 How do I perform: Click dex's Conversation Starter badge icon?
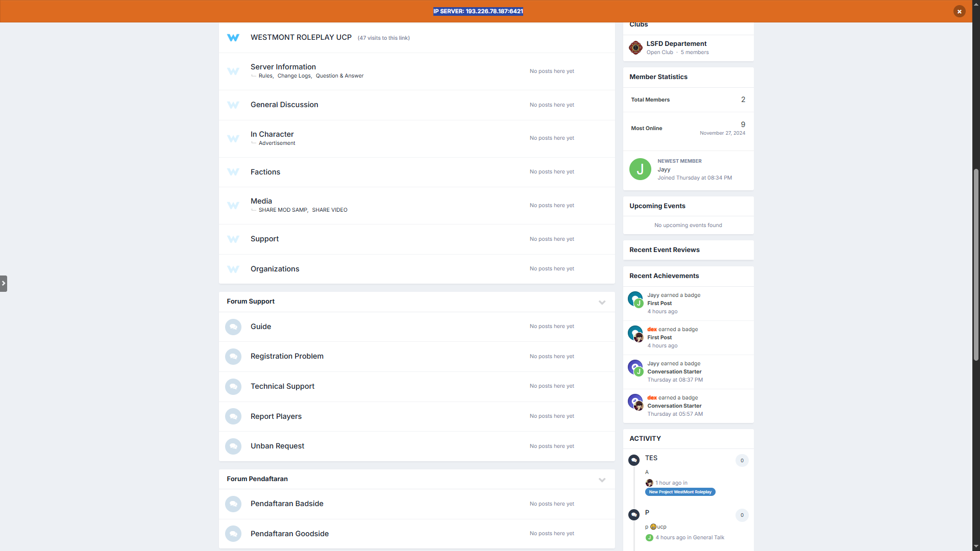pyautogui.click(x=634, y=400)
